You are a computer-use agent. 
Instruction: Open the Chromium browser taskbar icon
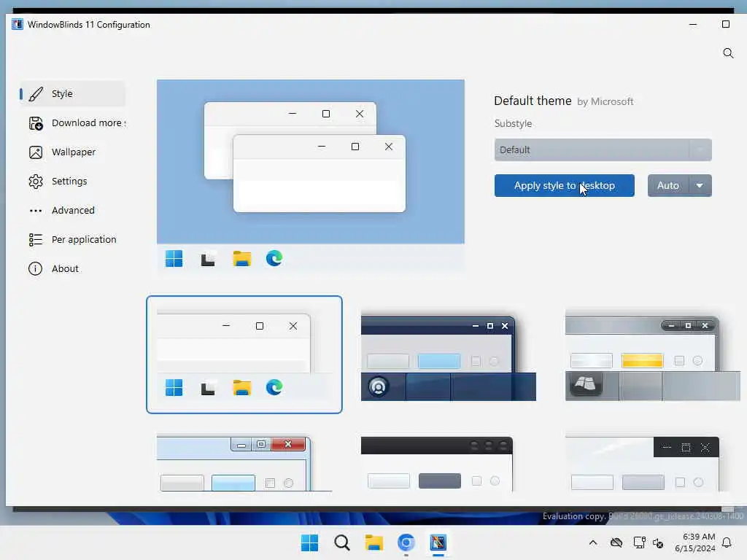coord(406,542)
